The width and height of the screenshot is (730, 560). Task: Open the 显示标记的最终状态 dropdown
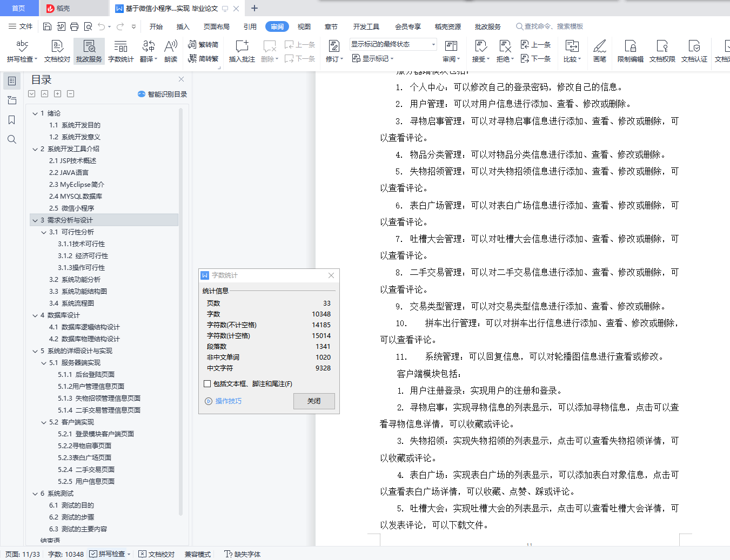coord(393,44)
